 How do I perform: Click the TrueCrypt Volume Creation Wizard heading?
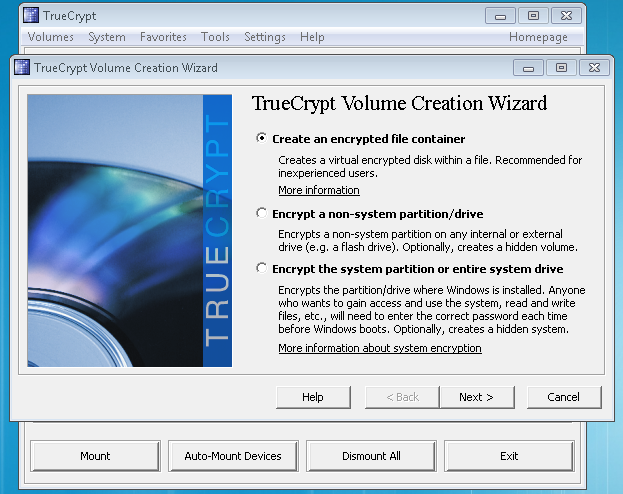tap(399, 103)
